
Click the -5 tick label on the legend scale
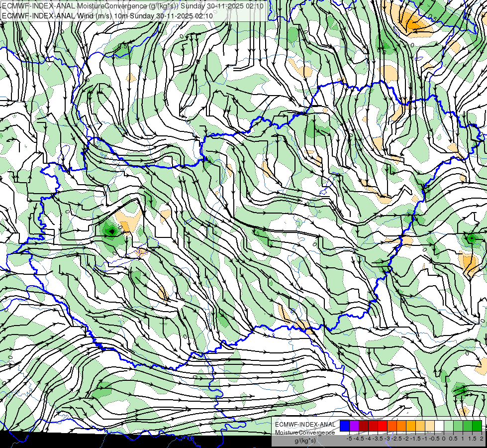tap(349, 439)
